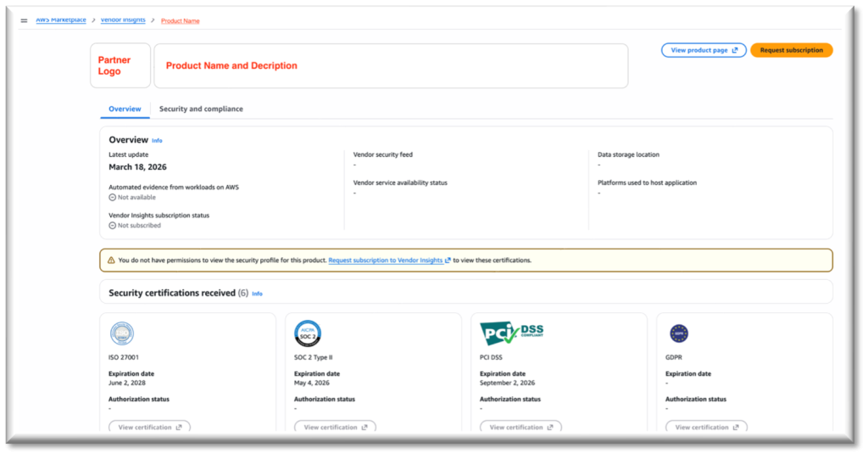Open Info link next to Security certifications received
The width and height of the screenshot is (868, 459).
coord(258,294)
